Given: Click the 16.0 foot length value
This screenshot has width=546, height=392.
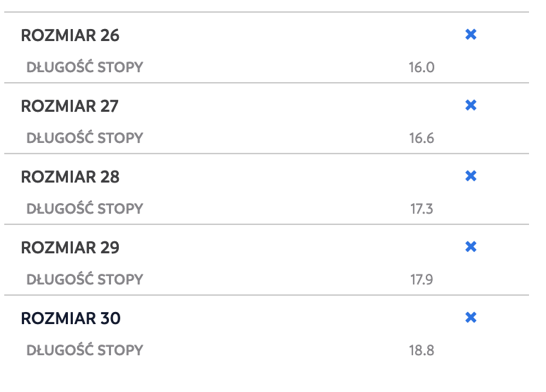Looking at the screenshot, I should [x=422, y=68].
